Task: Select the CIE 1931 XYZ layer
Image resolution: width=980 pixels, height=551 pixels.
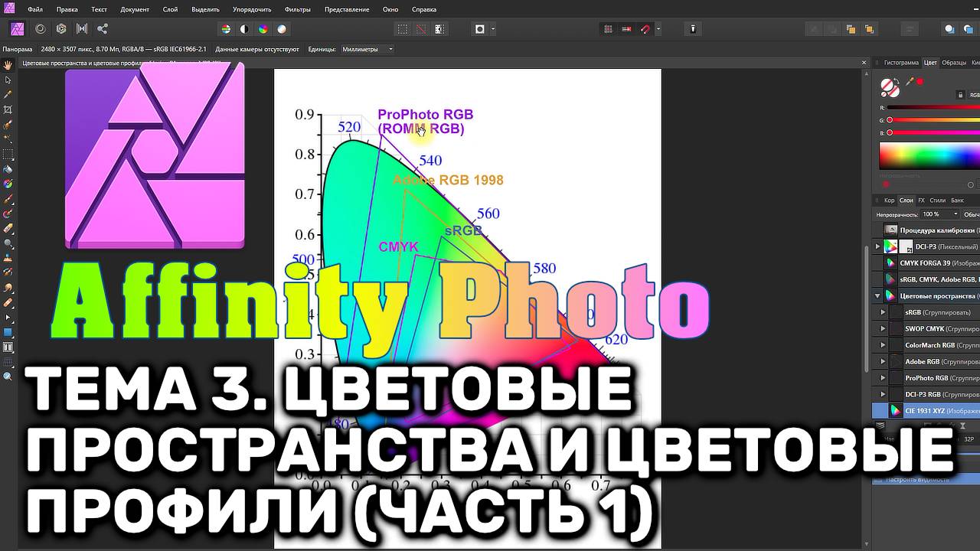Action: click(x=926, y=411)
